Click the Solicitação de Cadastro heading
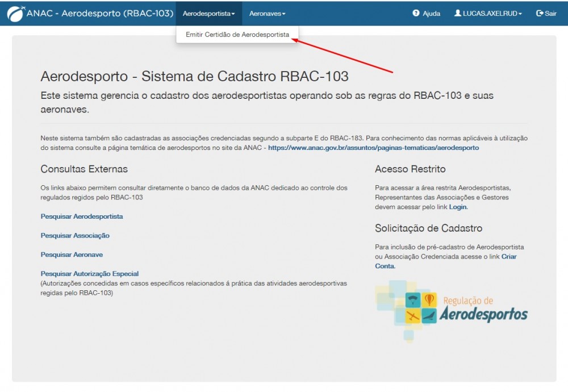Viewport: 568px width, 392px height. tap(428, 228)
